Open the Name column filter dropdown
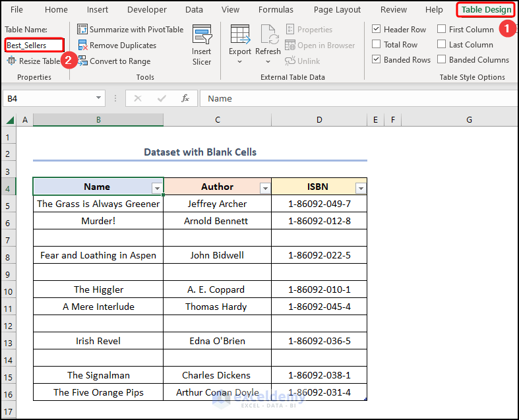519x420 pixels. click(x=157, y=188)
